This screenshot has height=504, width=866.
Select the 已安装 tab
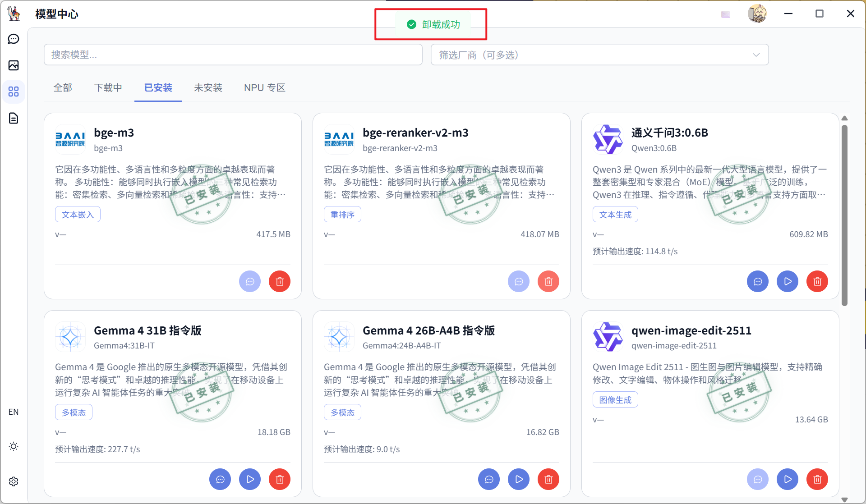click(x=158, y=87)
